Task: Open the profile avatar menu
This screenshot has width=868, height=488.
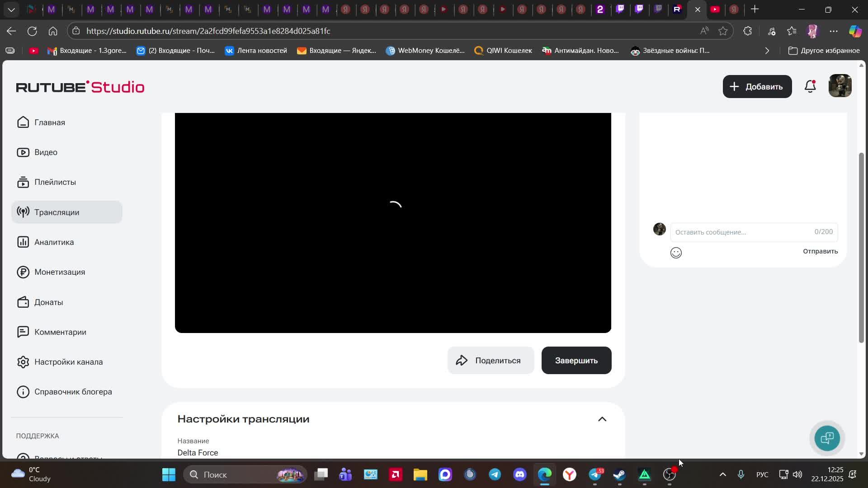Action: coord(840,86)
